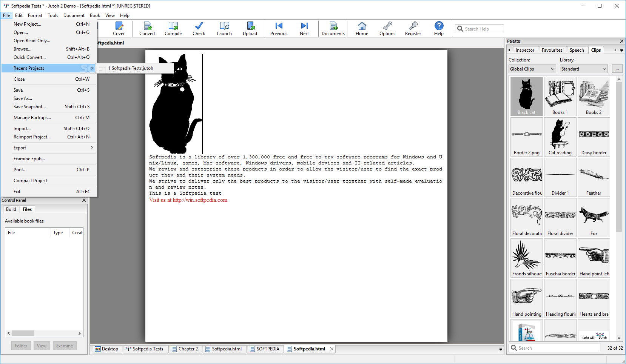Switch to the Favourites palette tab
626x364 pixels.
(552, 50)
